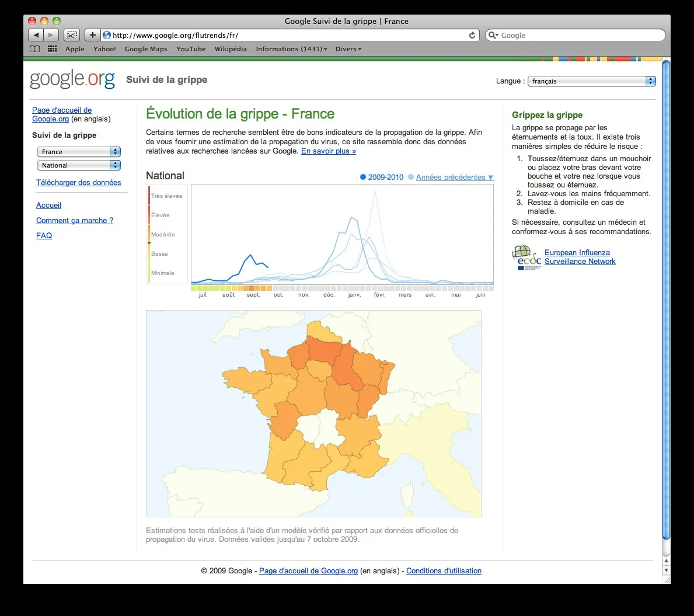Click the Modérée legend label
Image resolution: width=694 pixels, height=616 pixels.
click(163, 234)
